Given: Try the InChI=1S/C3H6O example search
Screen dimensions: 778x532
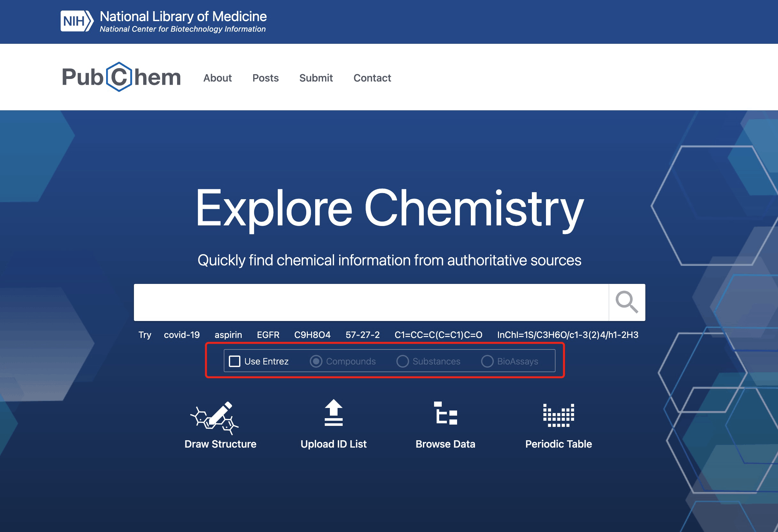Looking at the screenshot, I should click(568, 335).
